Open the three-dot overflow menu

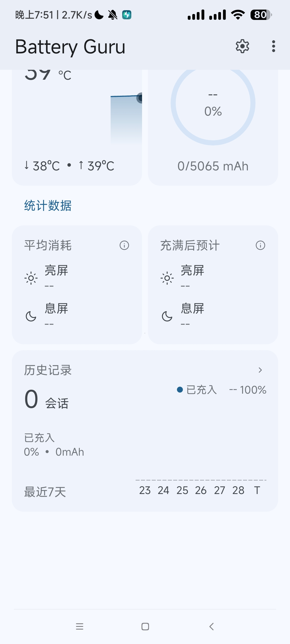click(273, 46)
